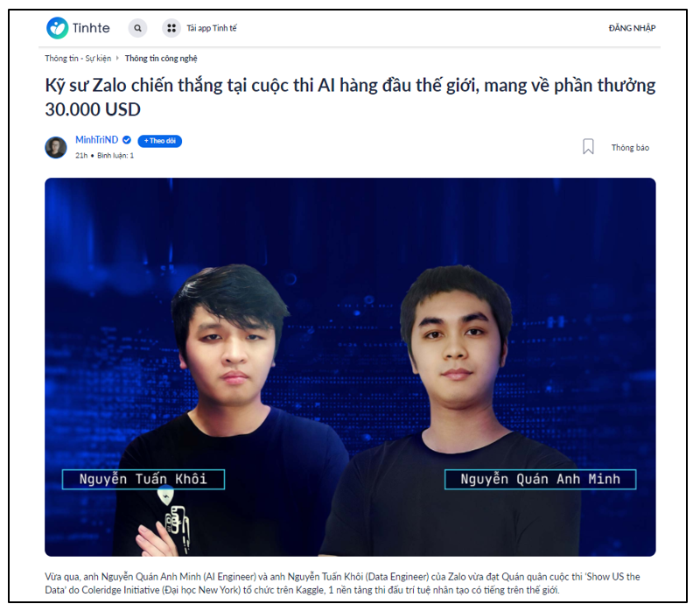The width and height of the screenshot is (700, 611).
Task: Click MinhTriND's profile avatar
Action: click(x=56, y=147)
